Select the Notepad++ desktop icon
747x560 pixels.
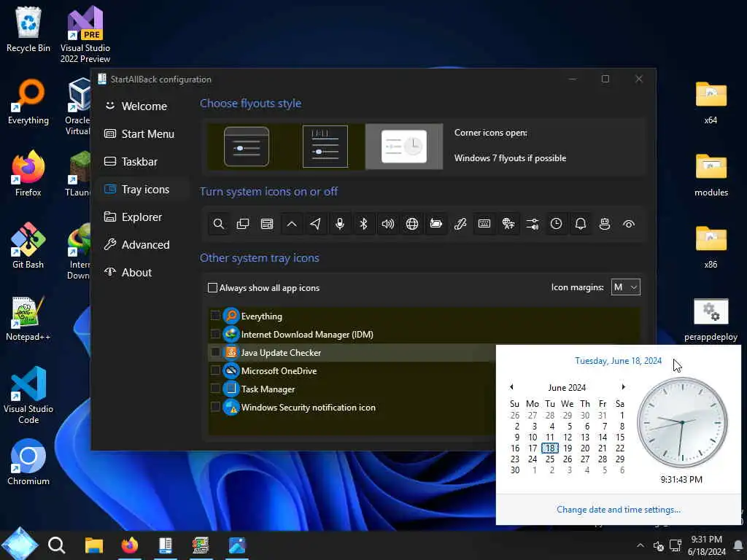(28, 318)
